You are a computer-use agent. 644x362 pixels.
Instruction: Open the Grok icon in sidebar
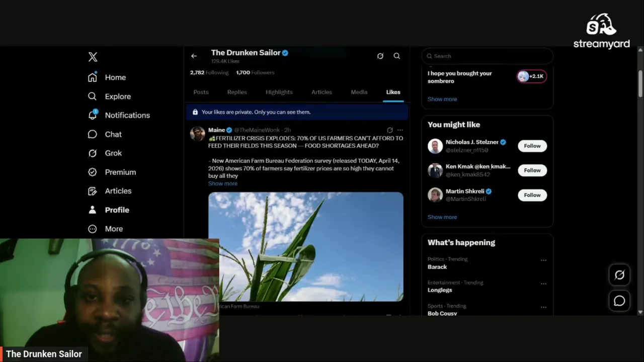(x=92, y=153)
